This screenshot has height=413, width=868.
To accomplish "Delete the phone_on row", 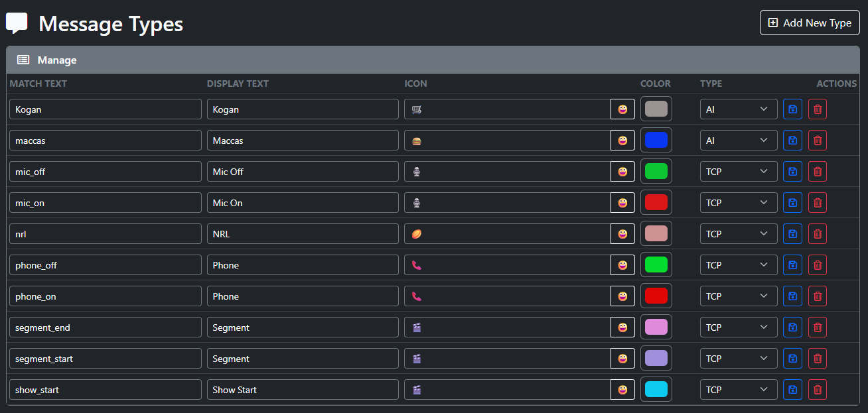I will coord(818,296).
